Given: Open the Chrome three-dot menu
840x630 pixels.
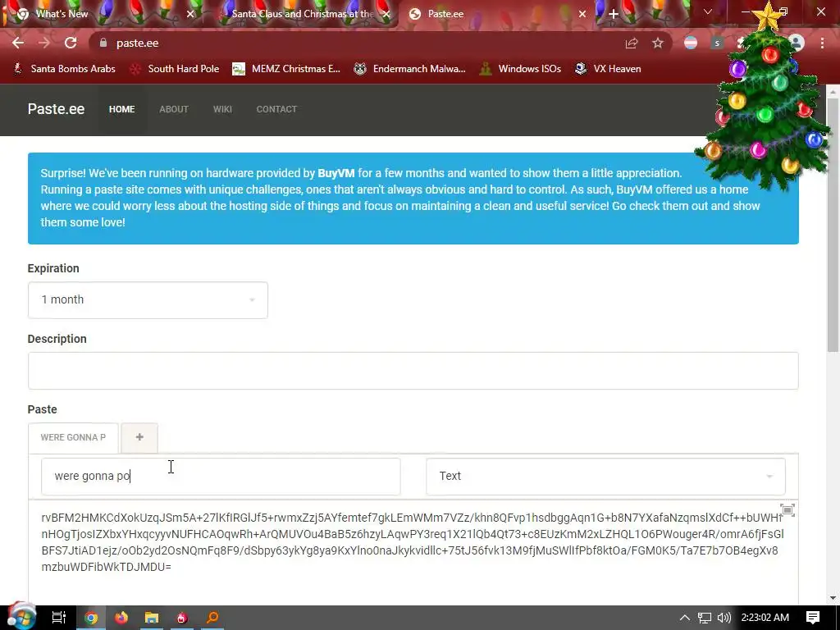Looking at the screenshot, I should point(822,43).
